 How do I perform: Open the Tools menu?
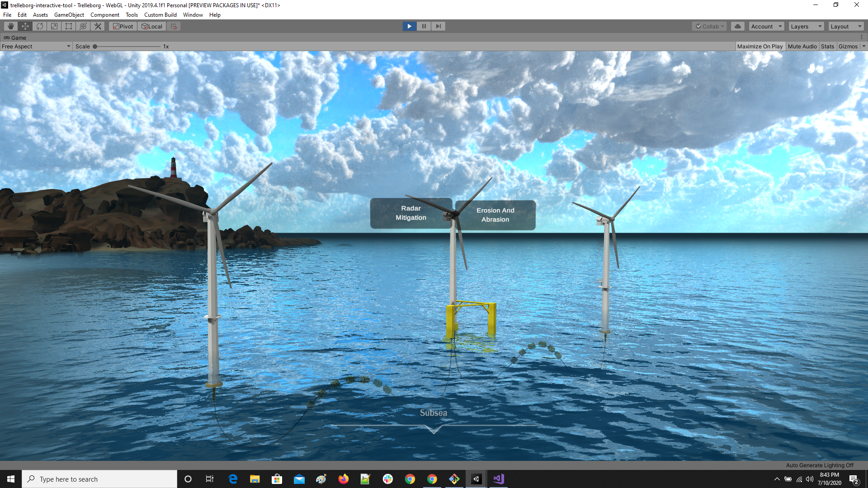(x=132, y=15)
